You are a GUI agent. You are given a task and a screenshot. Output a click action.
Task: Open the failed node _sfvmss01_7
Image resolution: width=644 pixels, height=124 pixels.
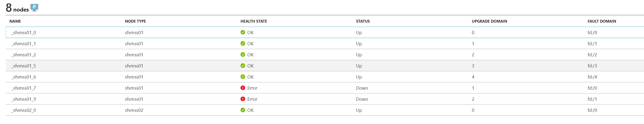[x=24, y=88]
